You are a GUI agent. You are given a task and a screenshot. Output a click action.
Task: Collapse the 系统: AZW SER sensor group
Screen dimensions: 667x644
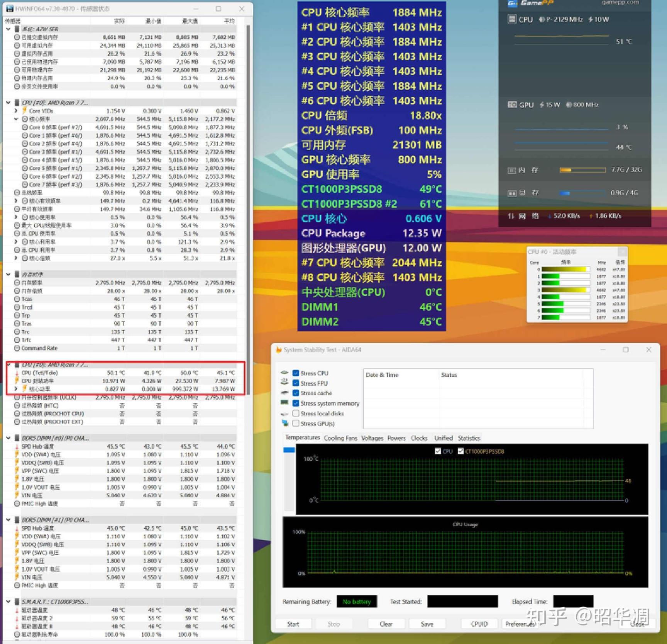pos(8,29)
